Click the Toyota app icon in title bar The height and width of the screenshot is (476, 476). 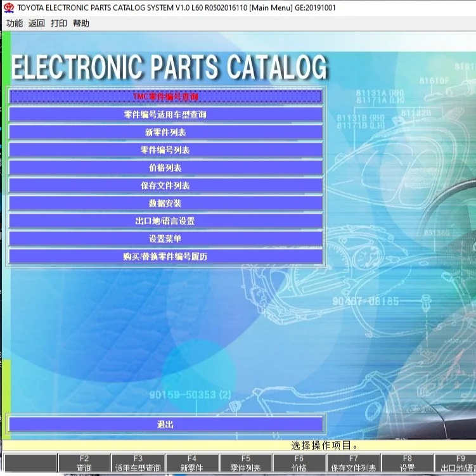tap(9, 8)
